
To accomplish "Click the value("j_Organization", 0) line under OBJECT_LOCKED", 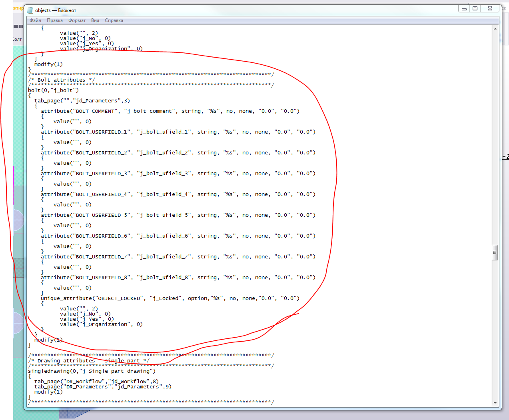I will point(101,324).
